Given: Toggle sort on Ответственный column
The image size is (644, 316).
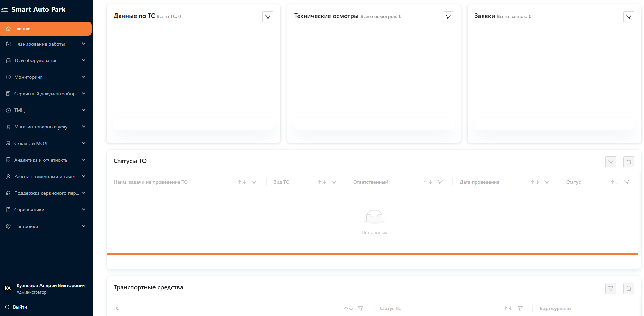Looking at the screenshot, I should coord(428,182).
